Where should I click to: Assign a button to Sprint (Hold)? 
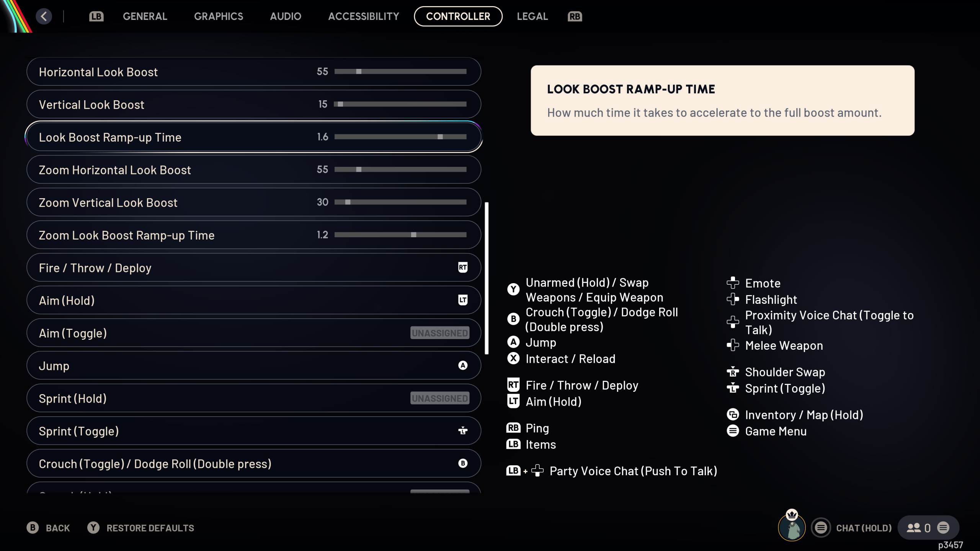point(439,398)
